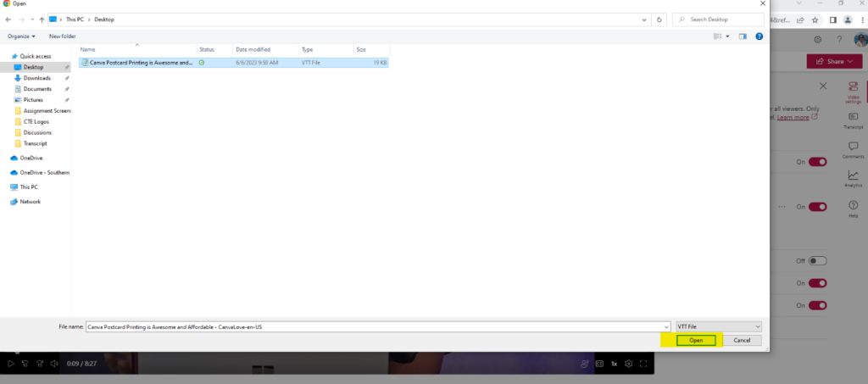Screen dimensions: 868x384
Task: Cancel the Open dialog
Action: point(742,340)
